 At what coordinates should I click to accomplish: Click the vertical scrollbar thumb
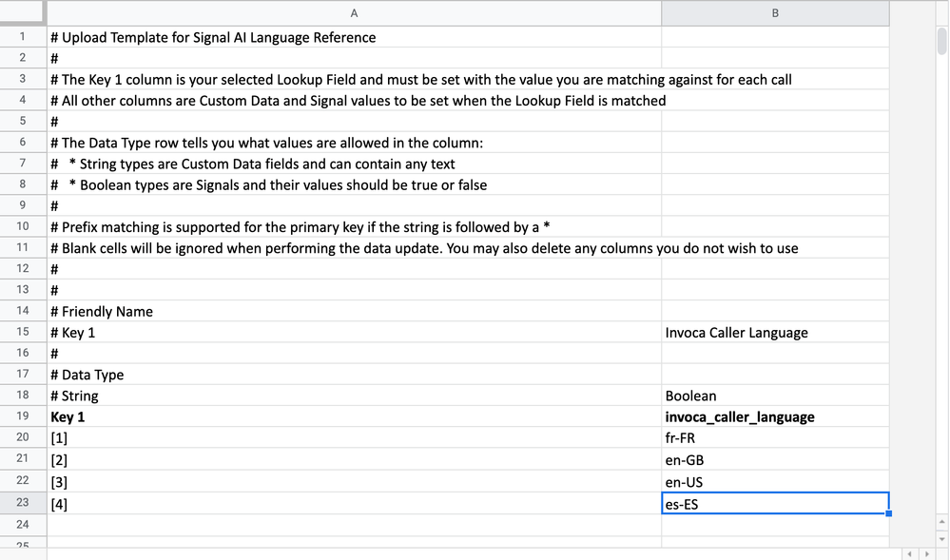(941, 44)
